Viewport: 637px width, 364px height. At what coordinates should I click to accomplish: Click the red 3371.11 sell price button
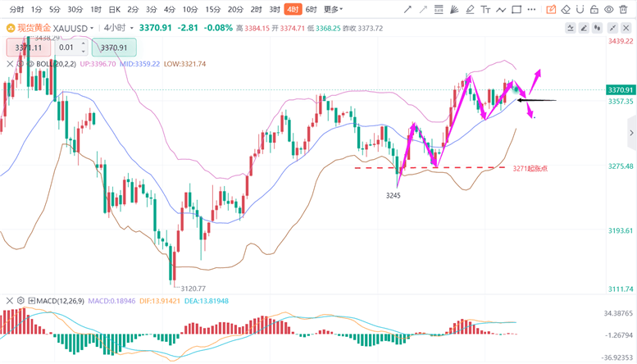tap(29, 48)
